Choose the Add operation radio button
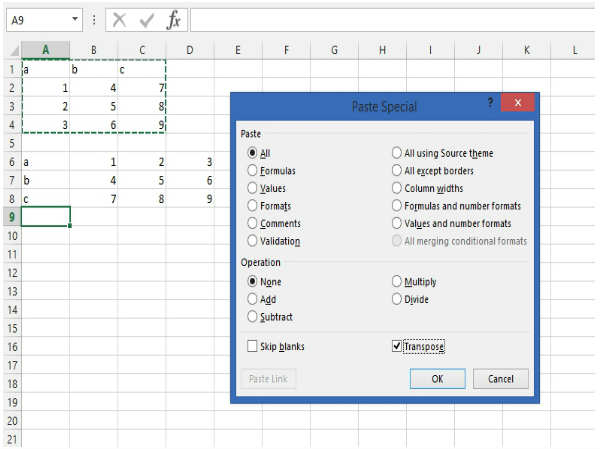The height and width of the screenshot is (450, 600). pyautogui.click(x=253, y=299)
